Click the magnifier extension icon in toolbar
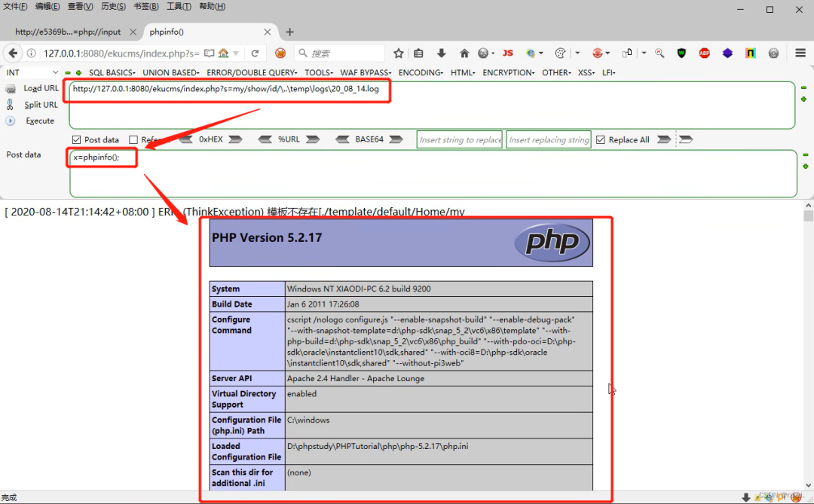814x504 pixels. (x=659, y=53)
